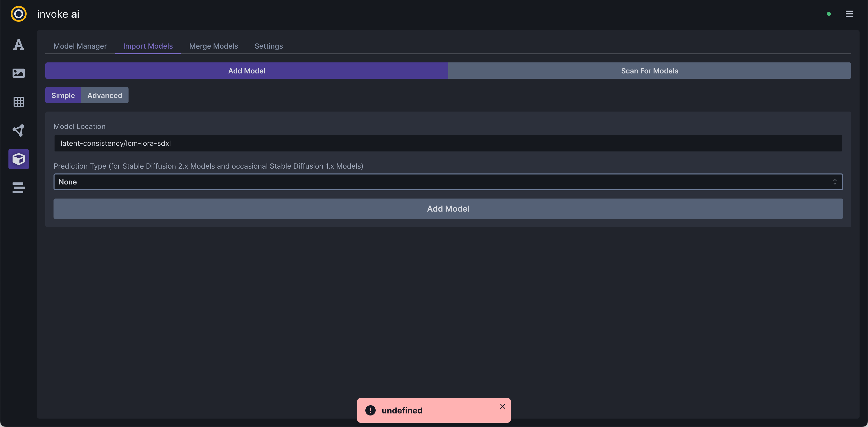Switch to the Merge Models tab
Image resolution: width=868 pixels, height=427 pixels.
point(213,46)
